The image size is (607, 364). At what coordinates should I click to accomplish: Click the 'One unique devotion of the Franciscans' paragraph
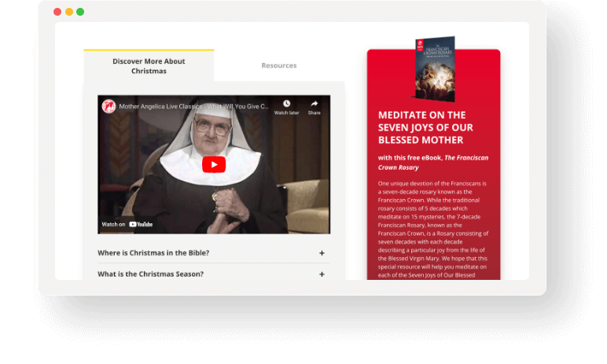pyautogui.click(x=432, y=230)
